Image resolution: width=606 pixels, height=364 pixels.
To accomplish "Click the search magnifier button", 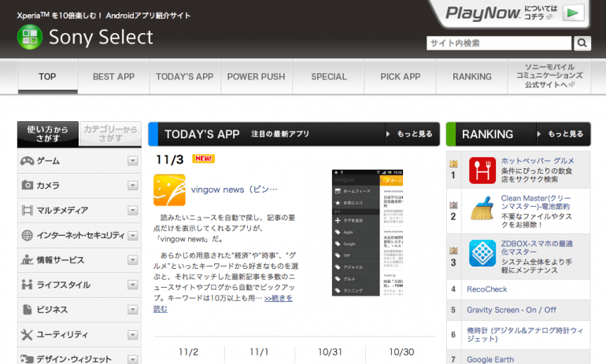I will 582,43.
